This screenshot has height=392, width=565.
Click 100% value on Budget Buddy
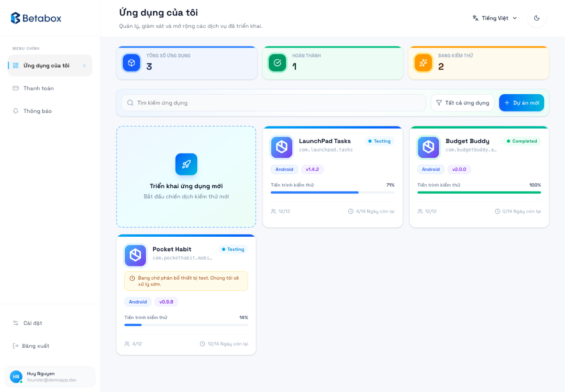[x=535, y=185]
